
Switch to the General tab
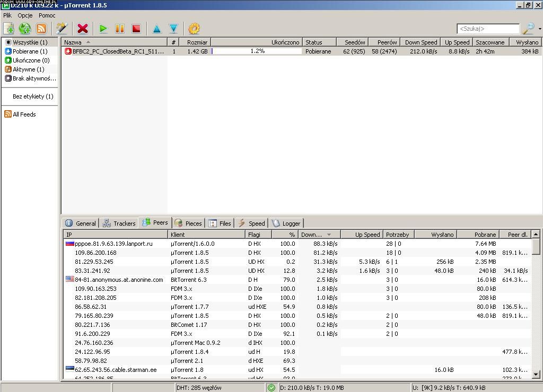point(81,223)
